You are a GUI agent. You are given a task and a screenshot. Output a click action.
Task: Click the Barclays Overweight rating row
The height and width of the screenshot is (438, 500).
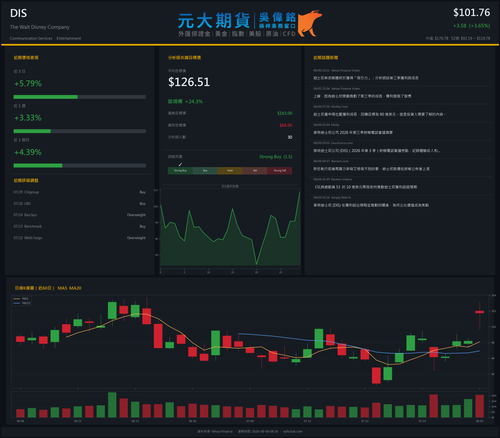click(80, 215)
